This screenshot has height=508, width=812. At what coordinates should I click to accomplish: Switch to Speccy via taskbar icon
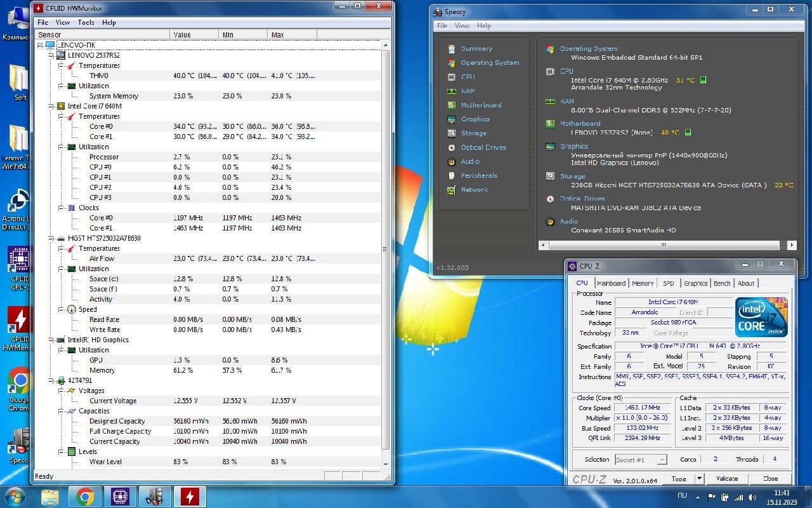[154, 497]
